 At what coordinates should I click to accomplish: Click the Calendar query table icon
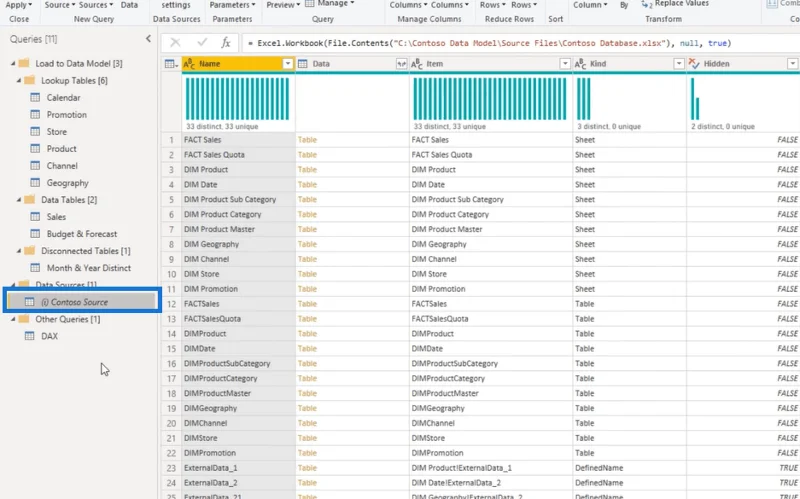[x=35, y=97]
